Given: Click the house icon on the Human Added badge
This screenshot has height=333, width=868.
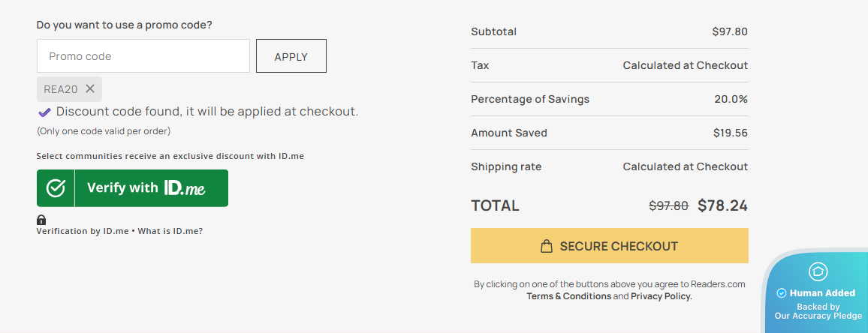Looking at the screenshot, I should pos(818,271).
